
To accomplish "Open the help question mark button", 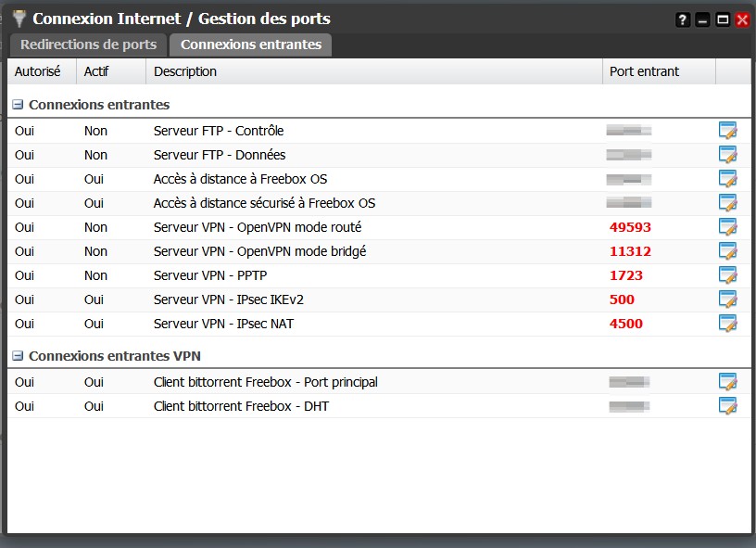I will point(683,19).
